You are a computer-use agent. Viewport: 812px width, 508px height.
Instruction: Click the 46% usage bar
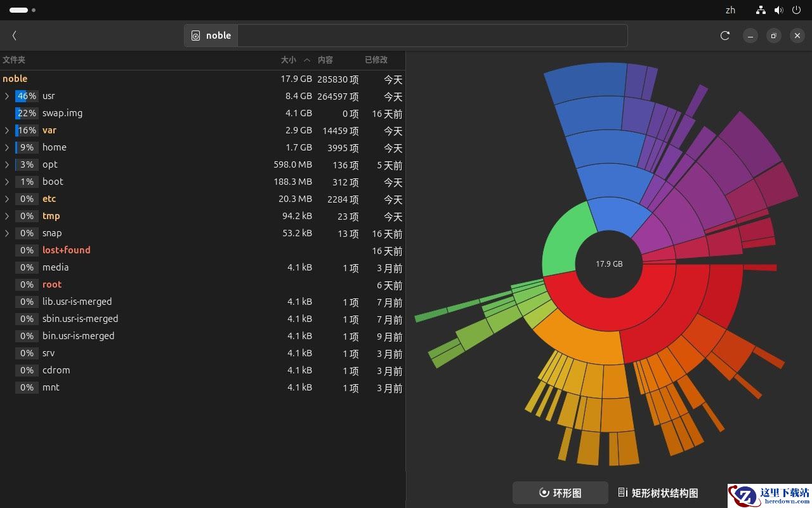pyautogui.click(x=27, y=96)
